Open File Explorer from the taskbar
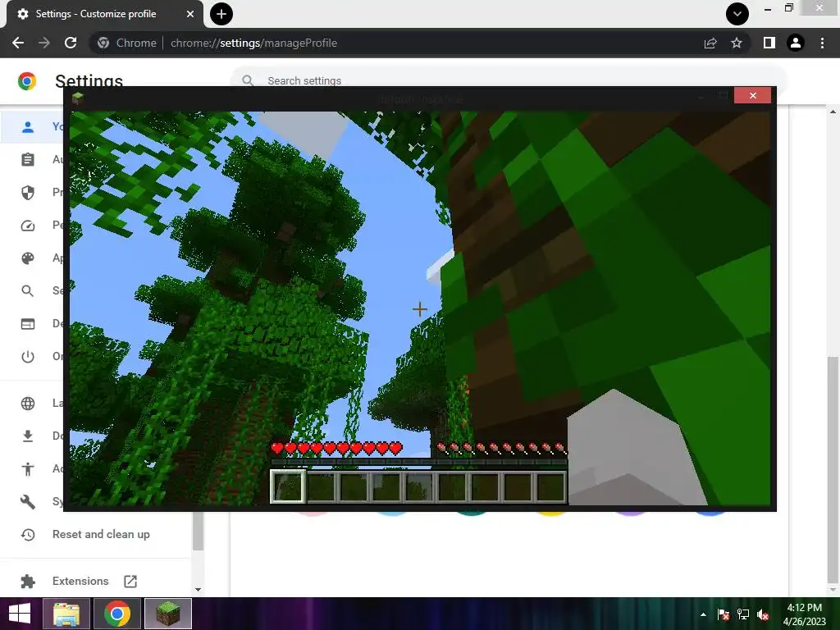Image resolution: width=840 pixels, height=630 pixels. pos(66,614)
